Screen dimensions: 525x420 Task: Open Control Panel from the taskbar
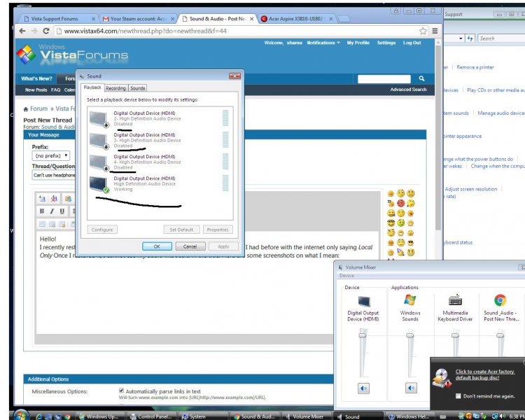pyautogui.click(x=153, y=416)
